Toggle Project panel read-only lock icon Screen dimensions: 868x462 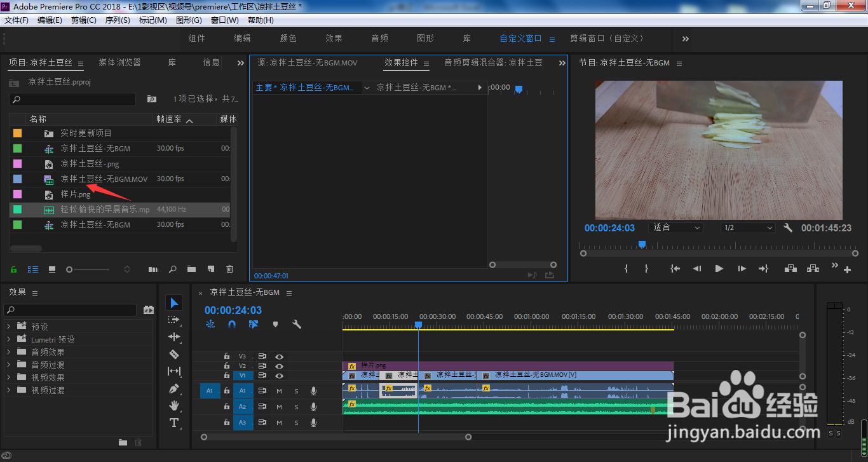pyautogui.click(x=14, y=269)
